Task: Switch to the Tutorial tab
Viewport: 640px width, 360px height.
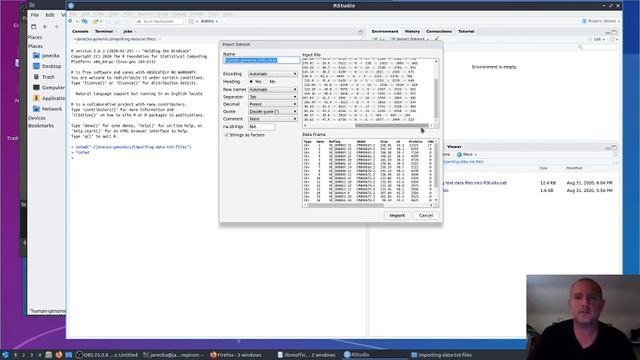Action: coord(466,31)
